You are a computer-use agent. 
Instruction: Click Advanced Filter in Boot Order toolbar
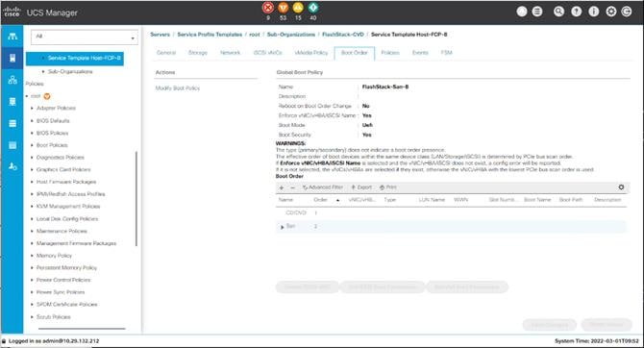point(323,187)
